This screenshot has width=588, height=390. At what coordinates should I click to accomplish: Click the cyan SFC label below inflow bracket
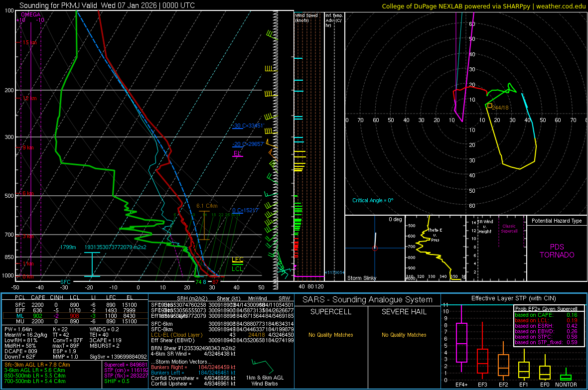pyautogui.click(x=65, y=281)
